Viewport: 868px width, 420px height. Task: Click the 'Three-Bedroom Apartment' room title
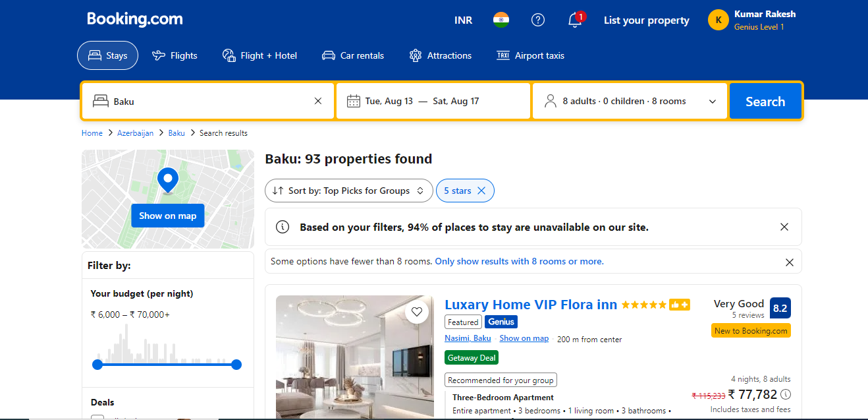[503, 398]
